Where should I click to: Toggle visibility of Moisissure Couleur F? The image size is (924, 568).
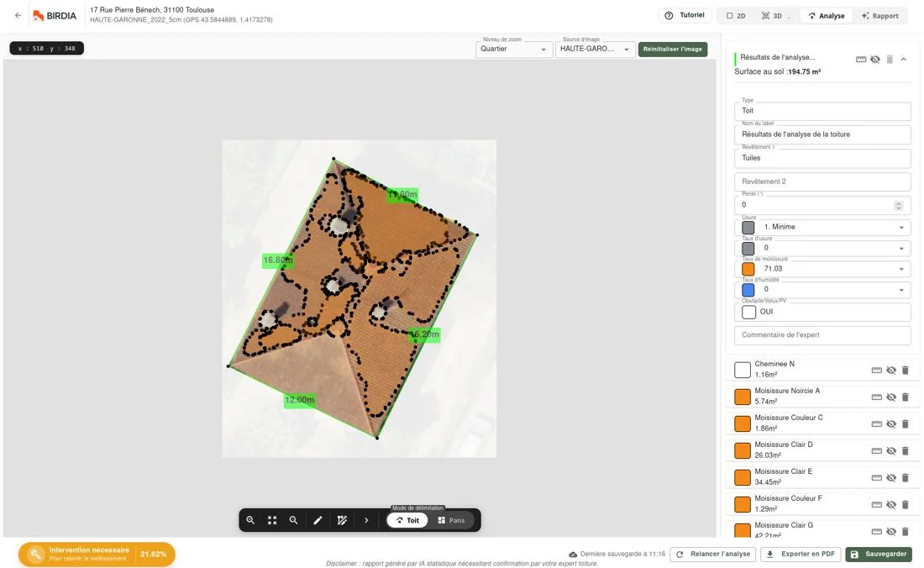point(891,504)
